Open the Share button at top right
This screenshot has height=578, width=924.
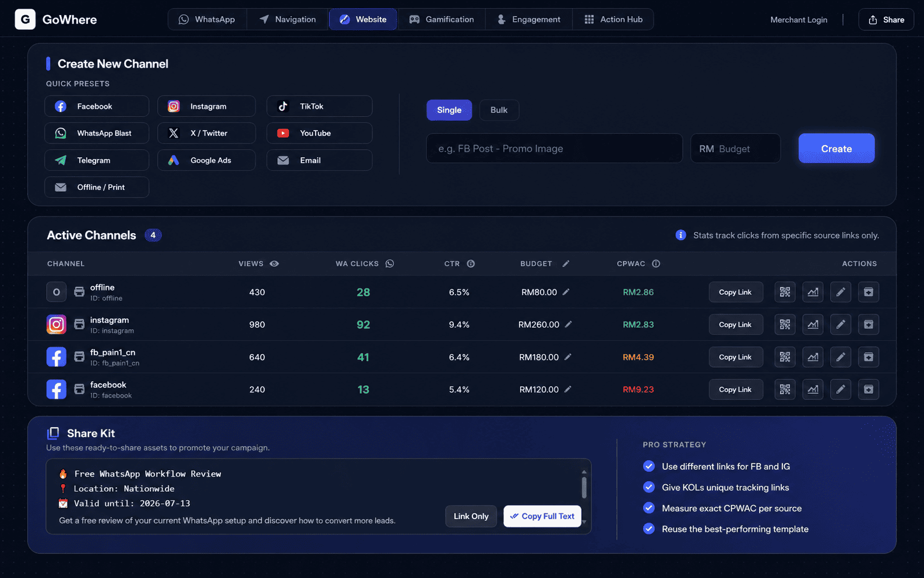click(886, 19)
